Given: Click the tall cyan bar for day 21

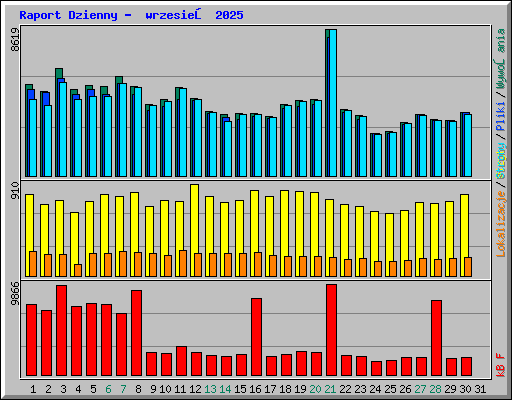Looking at the screenshot, I should tap(333, 103).
